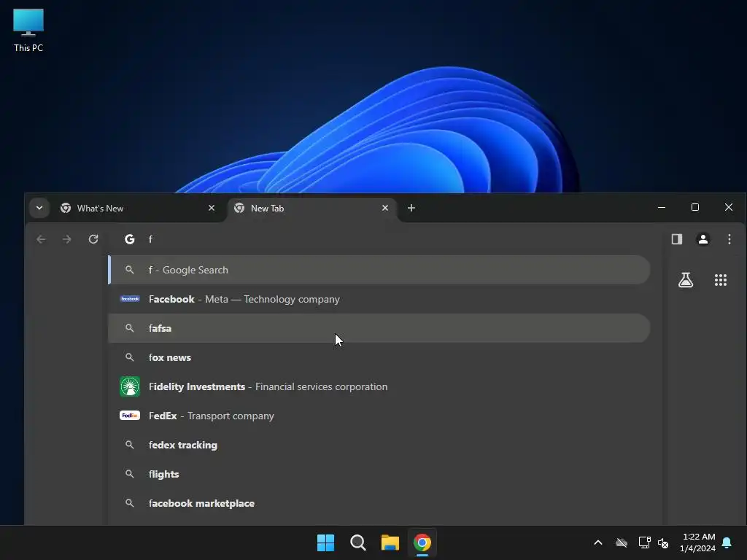Pick the 'fafsa' search suggestion
The height and width of the screenshot is (560, 747).
point(379,328)
